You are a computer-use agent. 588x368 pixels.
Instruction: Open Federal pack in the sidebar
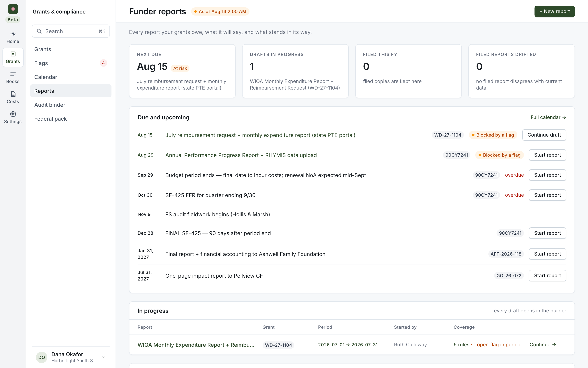[x=71, y=119]
